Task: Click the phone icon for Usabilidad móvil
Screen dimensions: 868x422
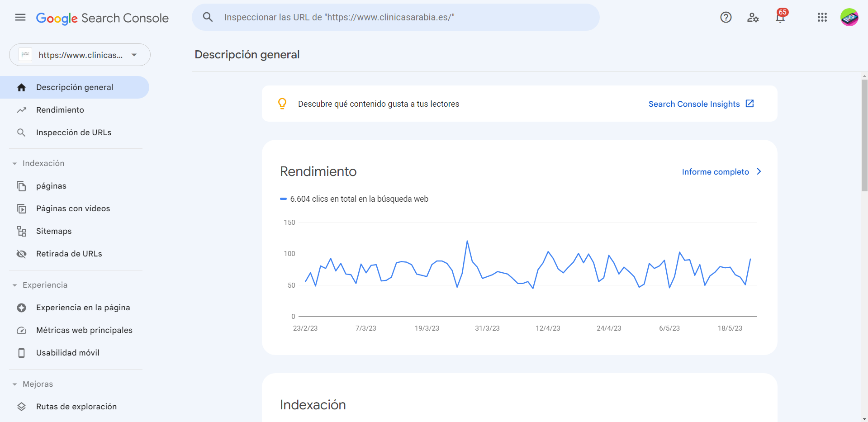Action: click(x=21, y=353)
